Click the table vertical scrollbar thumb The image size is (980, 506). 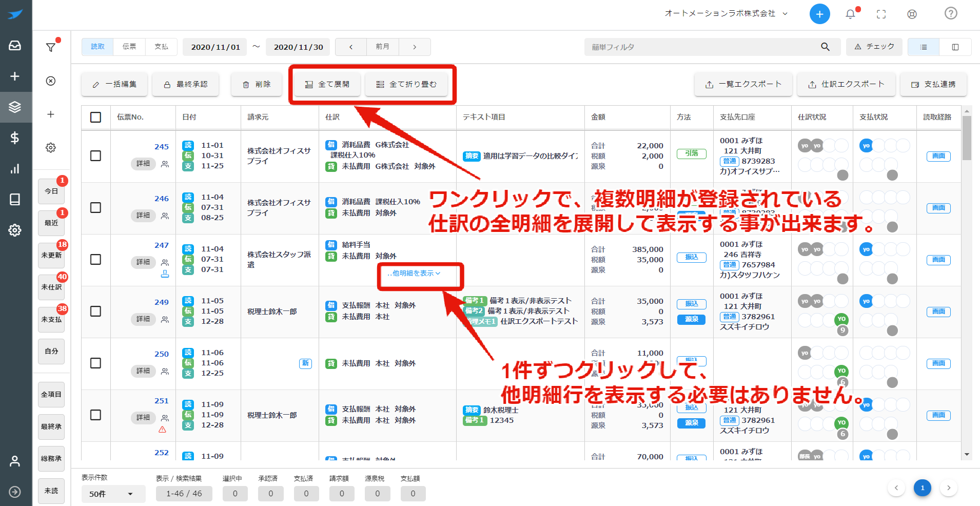pyautogui.click(x=967, y=138)
